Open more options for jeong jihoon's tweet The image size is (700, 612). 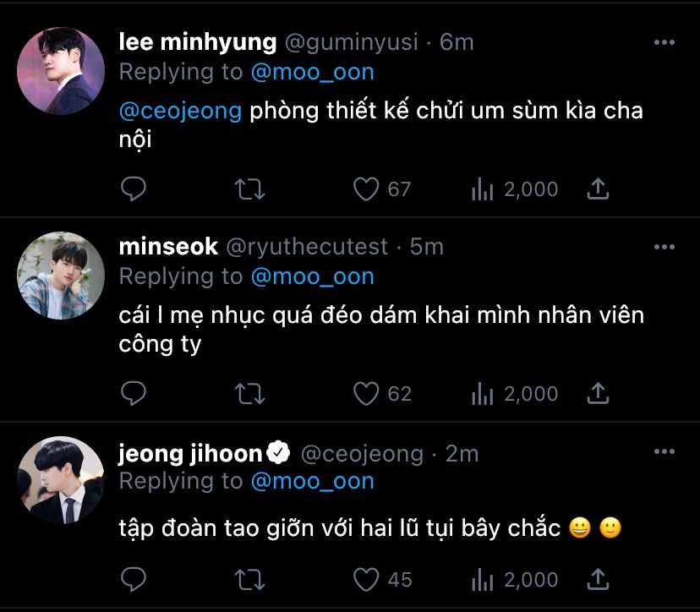coord(664,453)
